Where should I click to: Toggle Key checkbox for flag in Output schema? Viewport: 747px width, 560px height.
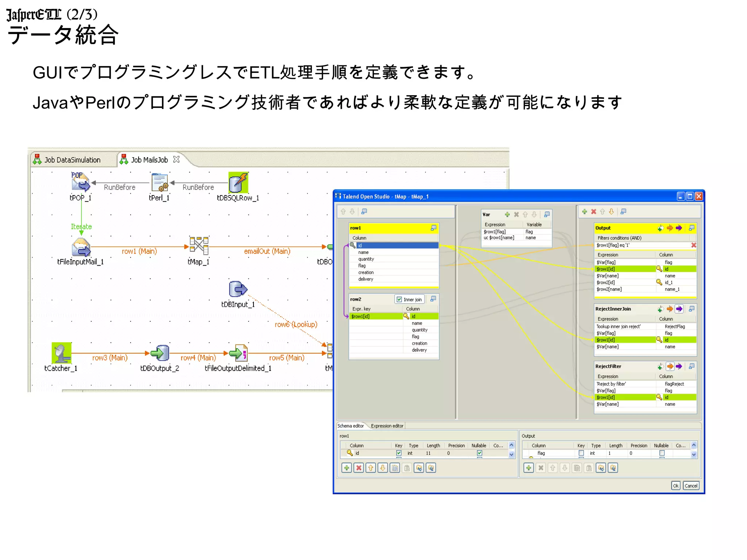(x=581, y=453)
